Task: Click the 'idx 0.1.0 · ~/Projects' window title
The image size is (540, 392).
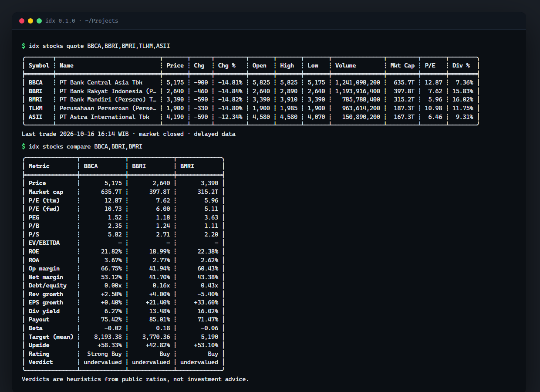Action: 82,21
